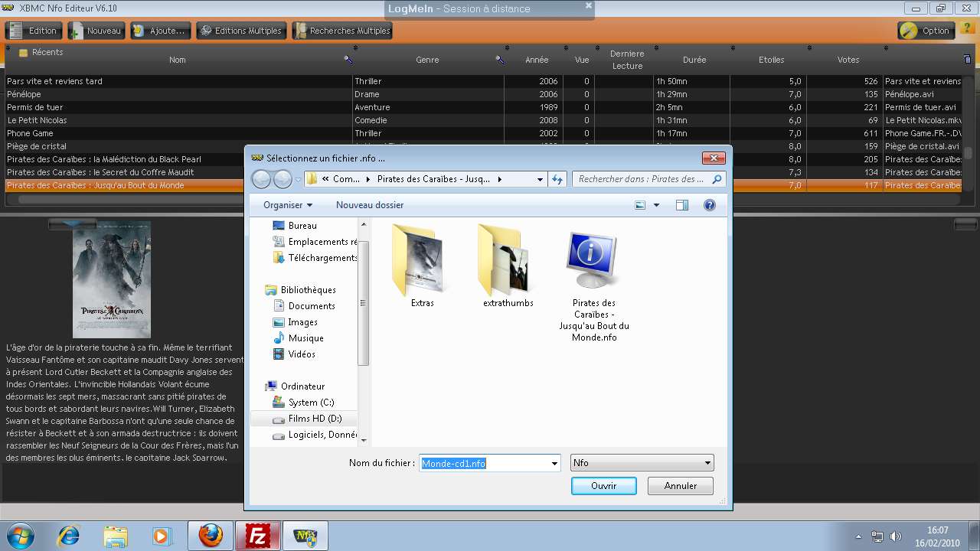Open the help icon in file dialog
The image size is (980, 551).
tap(709, 205)
